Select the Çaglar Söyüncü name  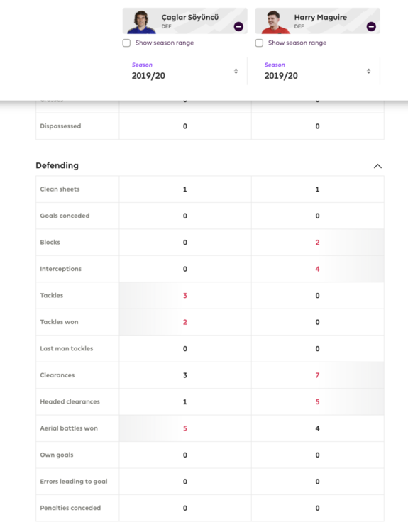pyautogui.click(x=190, y=17)
